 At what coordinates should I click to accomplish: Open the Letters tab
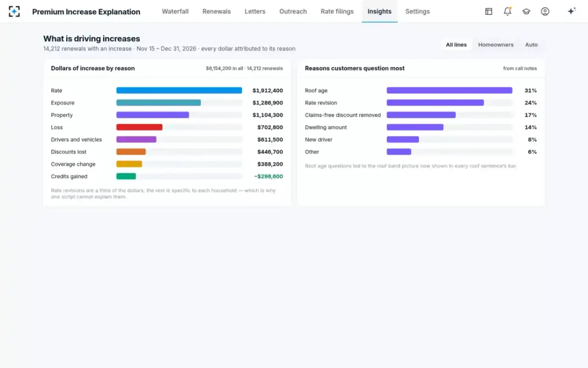tap(255, 11)
